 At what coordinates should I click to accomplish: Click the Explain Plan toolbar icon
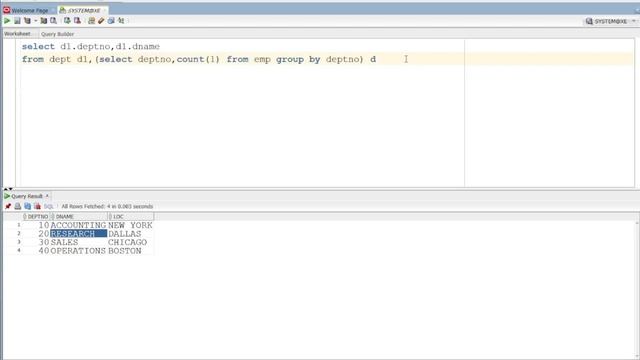pyautogui.click(x=27, y=21)
